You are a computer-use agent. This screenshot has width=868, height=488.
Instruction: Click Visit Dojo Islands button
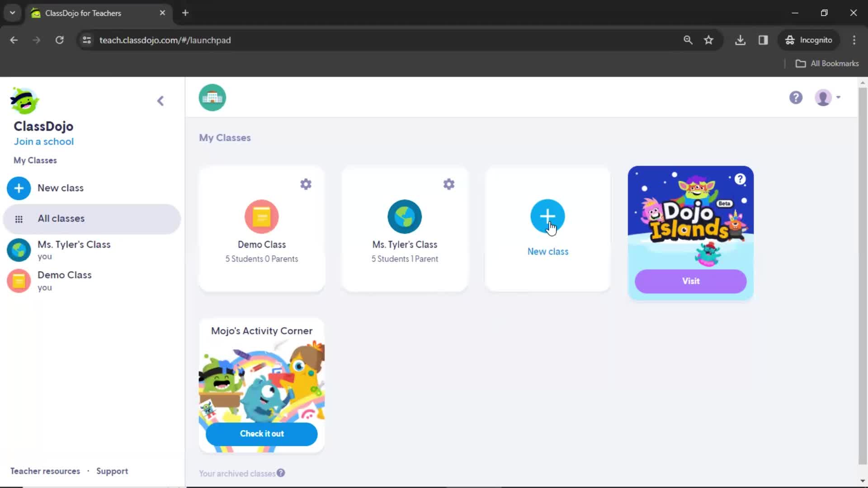(690, 281)
